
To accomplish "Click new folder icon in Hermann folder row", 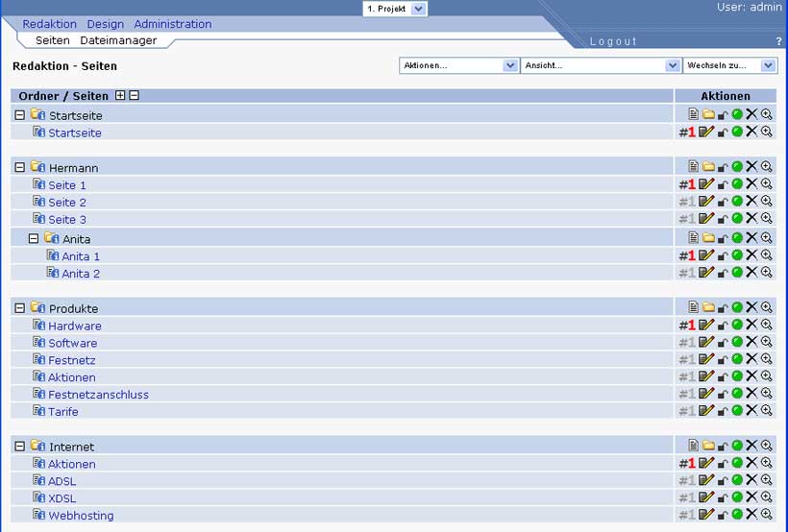I will click(708, 166).
